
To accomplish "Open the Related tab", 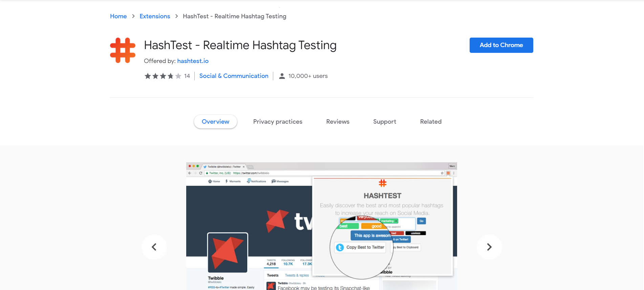I will (x=431, y=122).
